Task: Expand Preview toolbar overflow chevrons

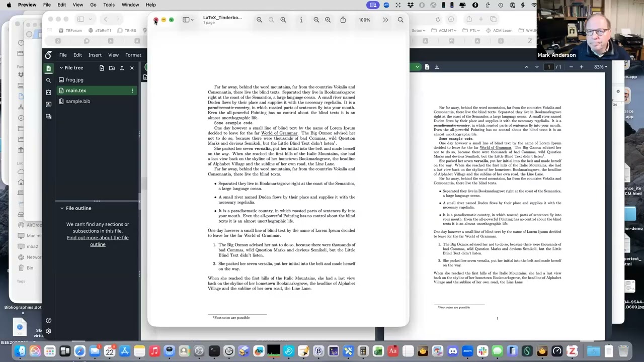Action: coord(385,20)
